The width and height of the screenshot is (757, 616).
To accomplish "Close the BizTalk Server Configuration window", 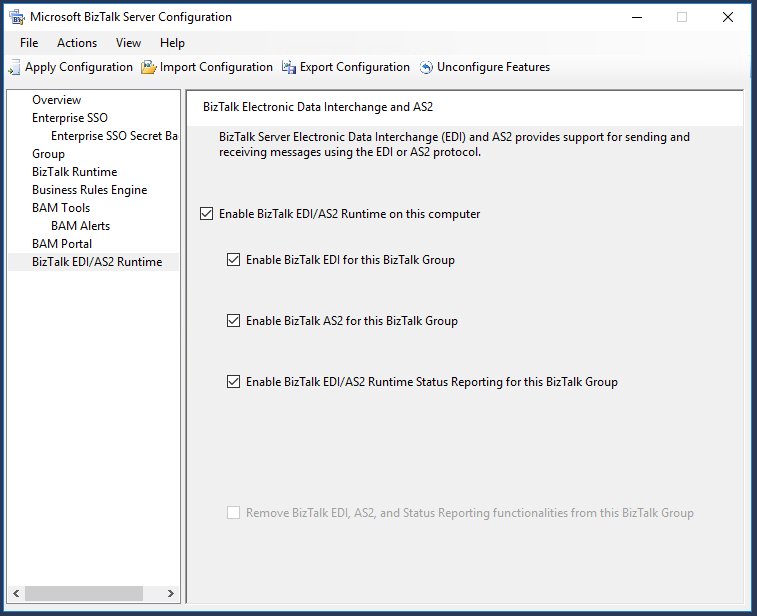I will (728, 17).
